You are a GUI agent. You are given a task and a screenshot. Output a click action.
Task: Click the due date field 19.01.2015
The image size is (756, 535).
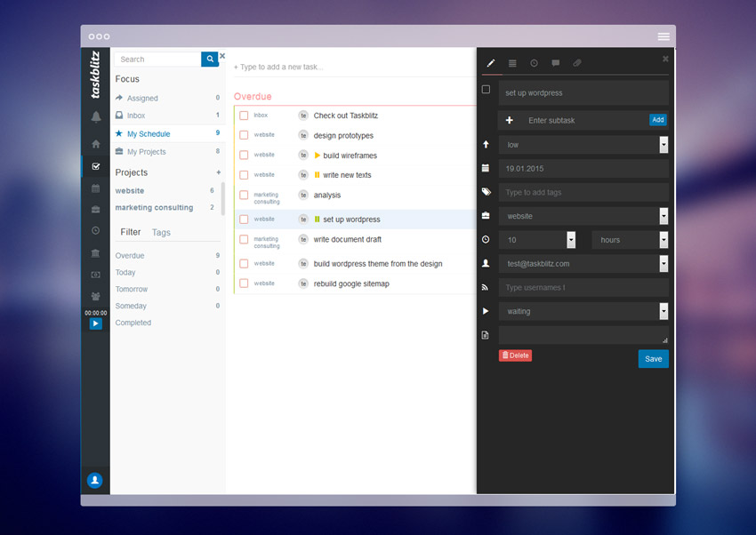pyautogui.click(x=583, y=168)
